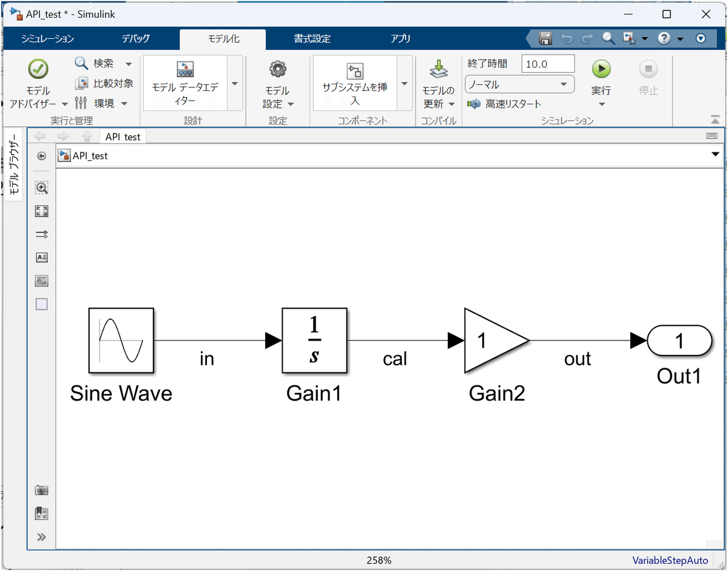The width and height of the screenshot is (728, 571).
Task: Click the Fit-to-view icon in the palette
Action: 41,211
